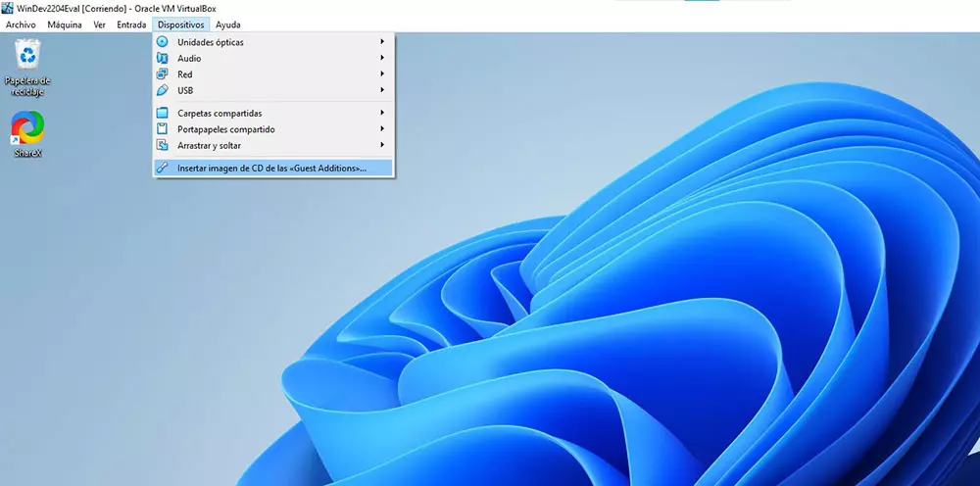This screenshot has width=980, height=486.
Task: Click the shared folders icon
Action: (162, 113)
